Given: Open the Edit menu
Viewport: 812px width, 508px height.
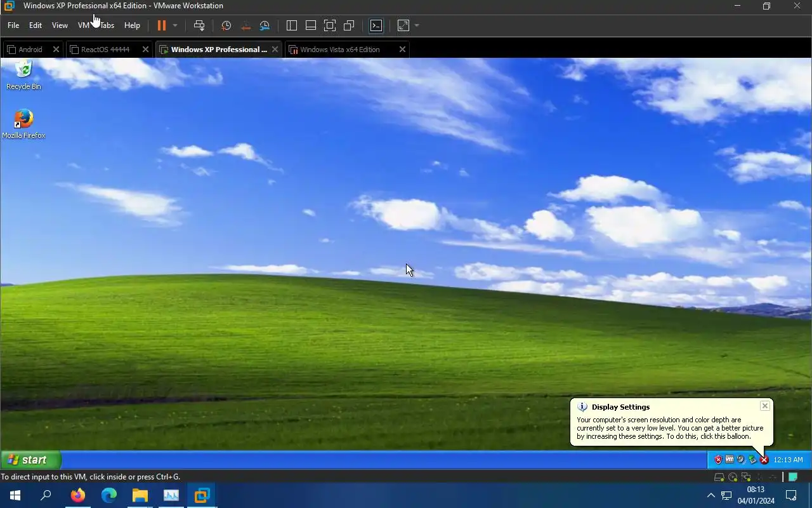Looking at the screenshot, I should [x=36, y=25].
